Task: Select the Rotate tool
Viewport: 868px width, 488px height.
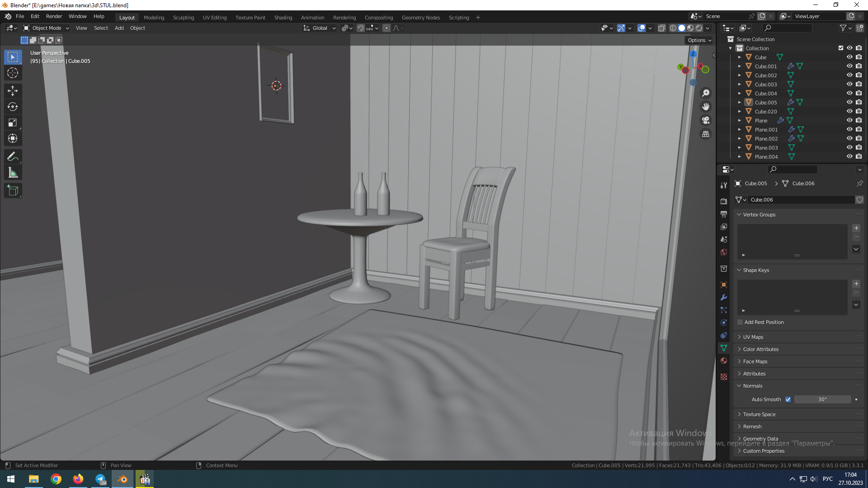Action: (13, 107)
